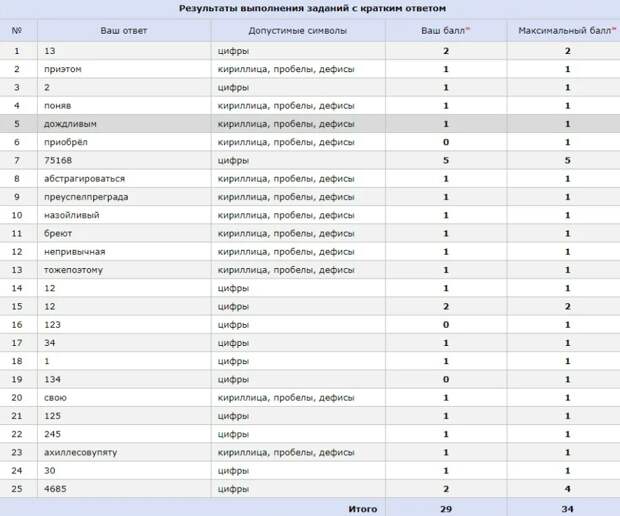Click the score '5' in row 7
This screenshot has width=620, height=516.
pos(446,161)
